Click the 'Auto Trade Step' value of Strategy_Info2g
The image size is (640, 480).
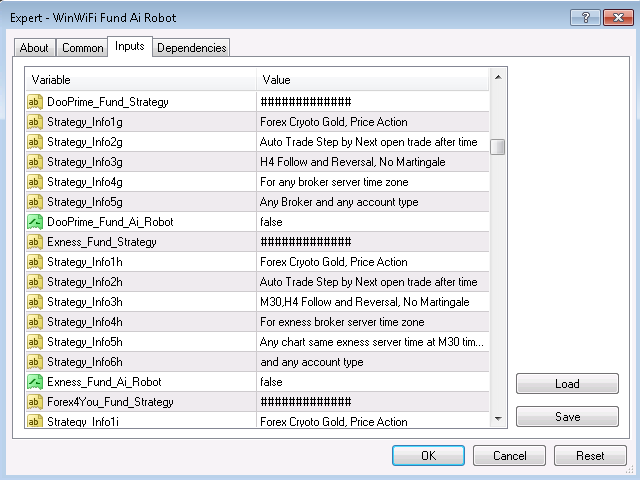pos(369,142)
